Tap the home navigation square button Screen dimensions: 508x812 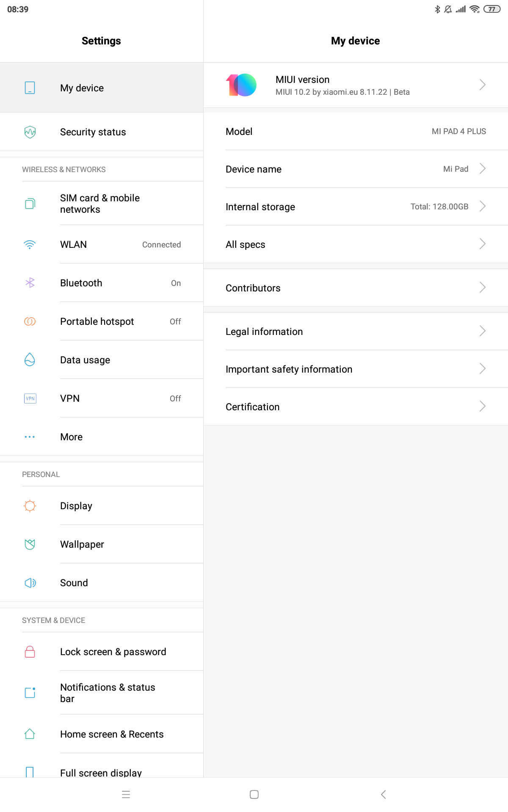click(x=254, y=795)
